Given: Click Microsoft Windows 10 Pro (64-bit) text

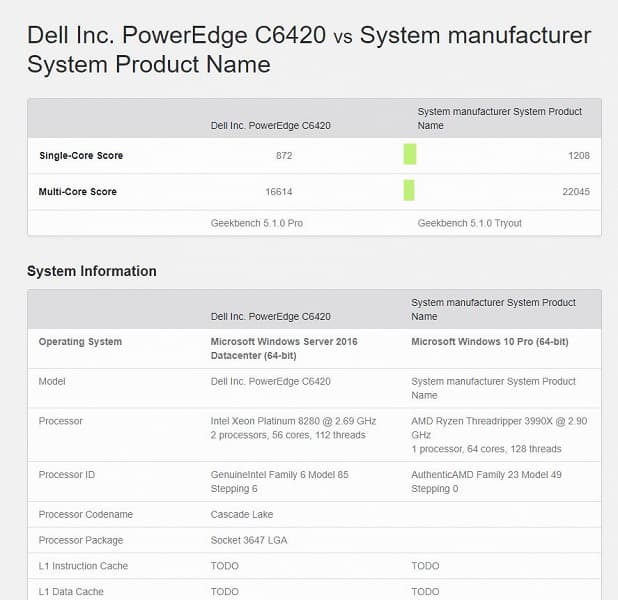Looking at the screenshot, I should click(x=490, y=342).
